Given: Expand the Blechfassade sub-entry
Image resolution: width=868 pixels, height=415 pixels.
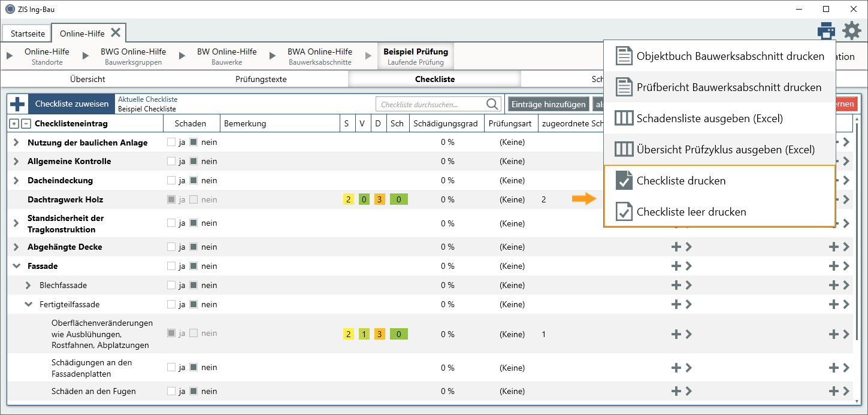Looking at the screenshot, I should click(x=28, y=285).
